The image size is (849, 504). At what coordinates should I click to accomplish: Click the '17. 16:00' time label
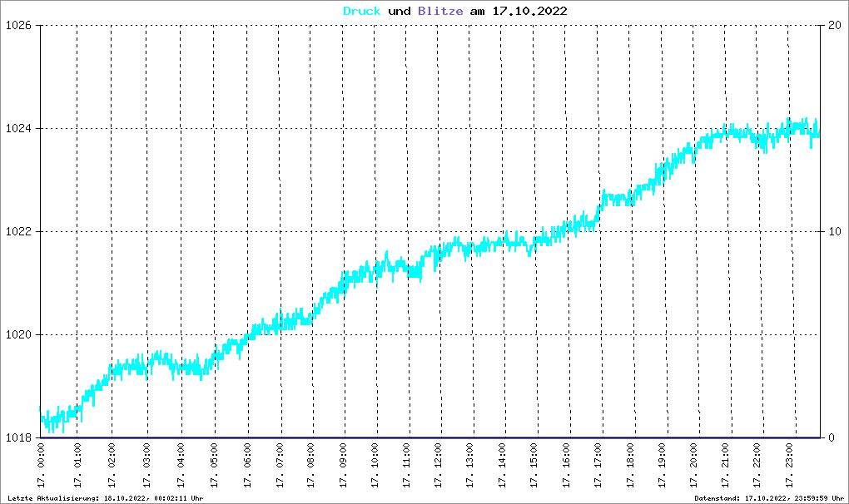566,466
